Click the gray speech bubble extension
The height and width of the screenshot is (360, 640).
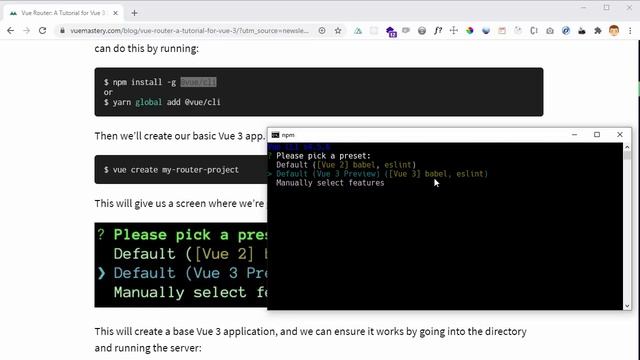406,31
